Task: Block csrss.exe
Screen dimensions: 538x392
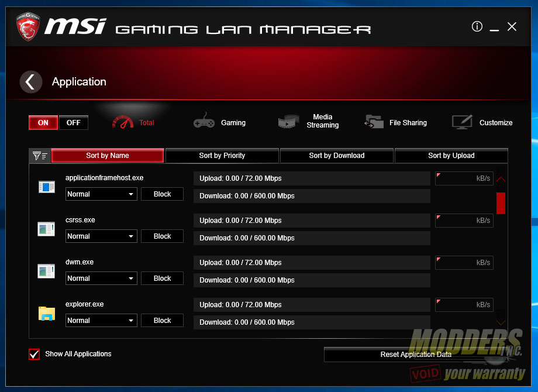Action: [163, 236]
